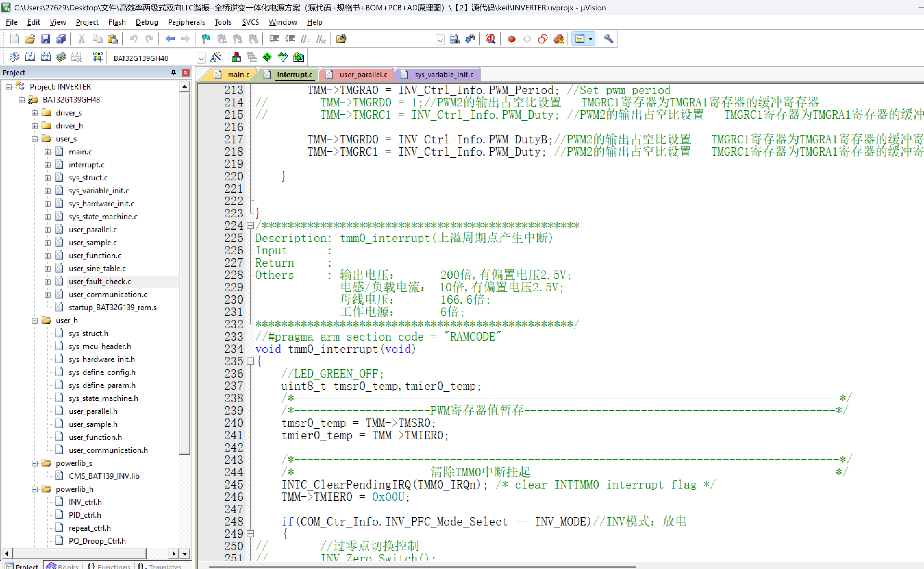Screen dimensions: 924x569
Task: Collapse the powerlib_s folder
Action: (x=35, y=464)
